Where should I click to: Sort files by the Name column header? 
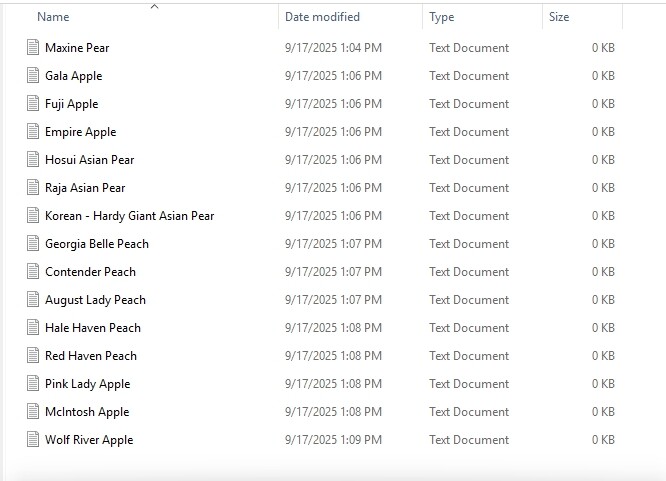click(53, 17)
